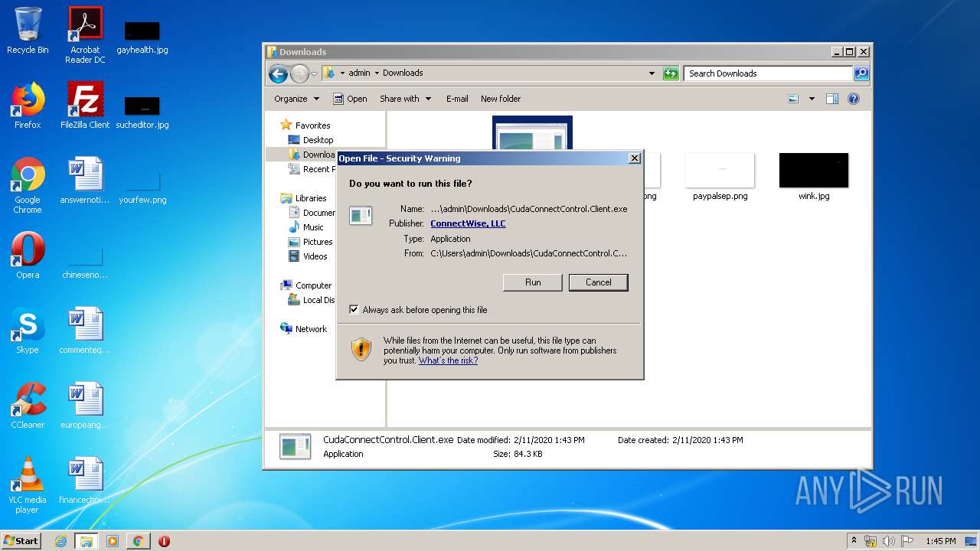Image resolution: width=980 pixels, height=551 pixels.
Task: Expand the Organize menu
Action: [x=296, y=99]
